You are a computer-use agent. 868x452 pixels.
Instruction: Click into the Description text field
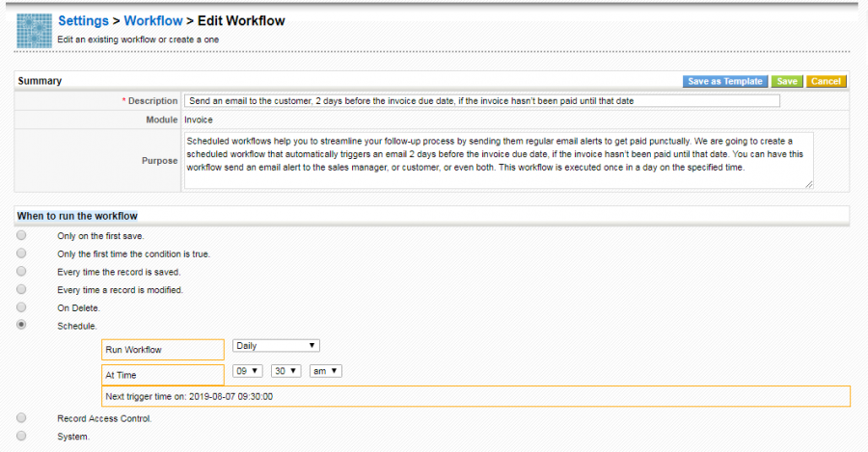[482, 101]
